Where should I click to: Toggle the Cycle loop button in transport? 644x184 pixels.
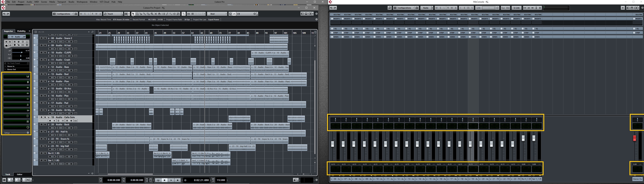(x=158, y=180)
